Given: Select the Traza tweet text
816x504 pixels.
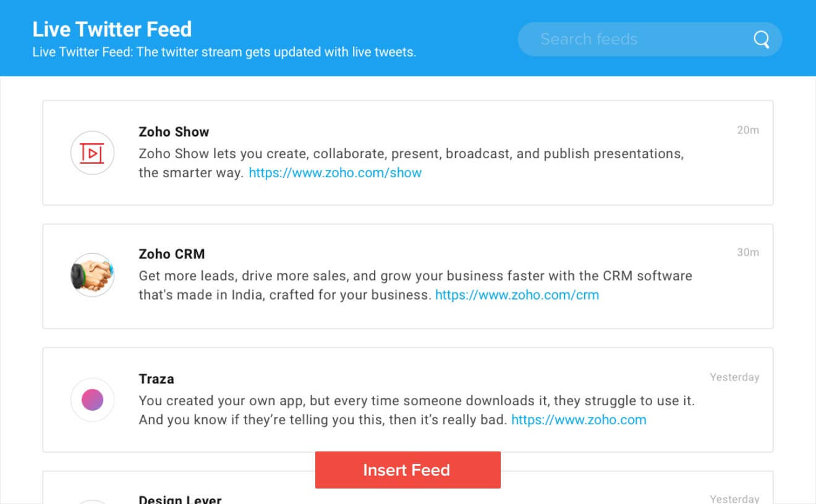Looking at the screenshot, I should [417, 410].
